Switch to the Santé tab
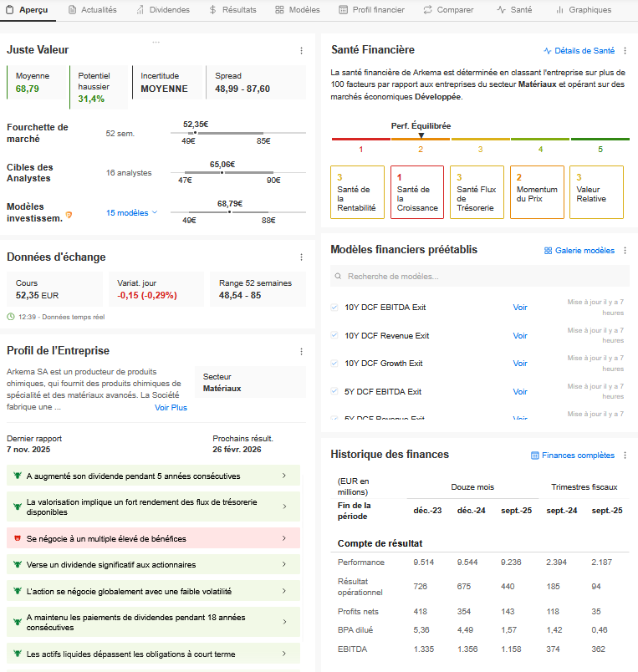Viewport: 638px width, 672px height. [514, 10]
